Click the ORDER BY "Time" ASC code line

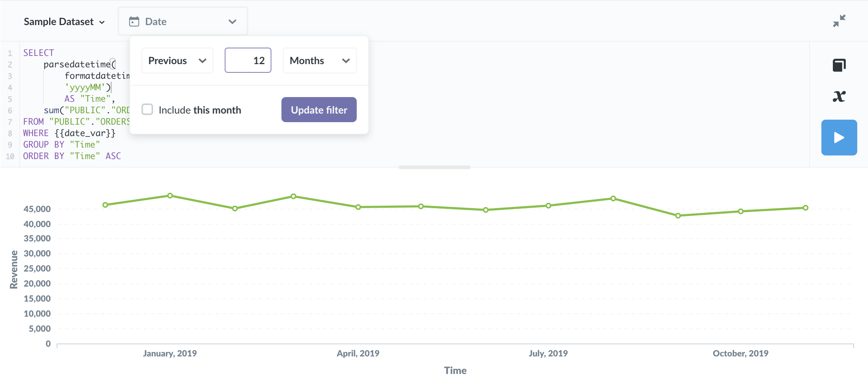coord(72,156)
